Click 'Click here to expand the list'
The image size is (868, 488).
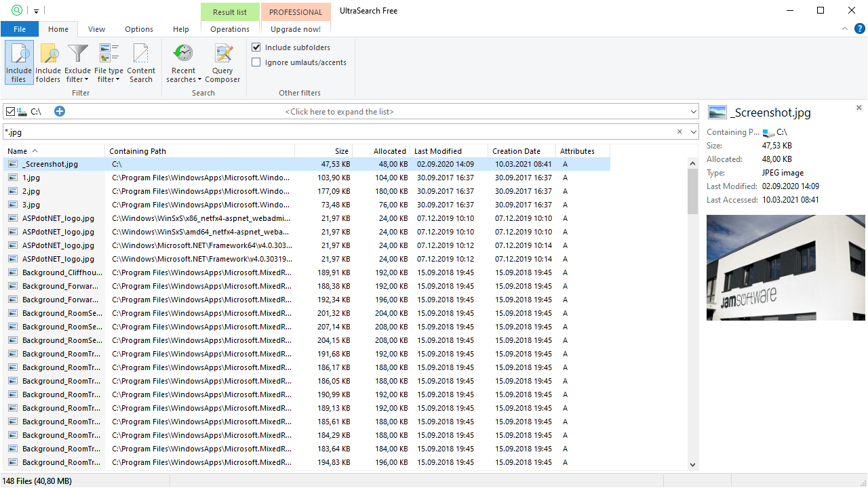(339, 112)
